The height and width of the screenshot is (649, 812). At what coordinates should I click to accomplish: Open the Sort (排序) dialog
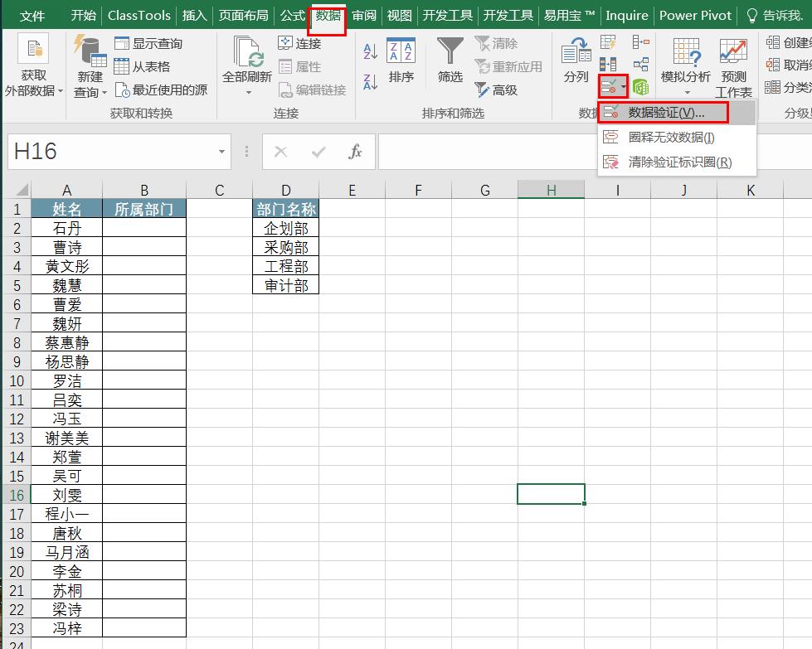[401, 60]
